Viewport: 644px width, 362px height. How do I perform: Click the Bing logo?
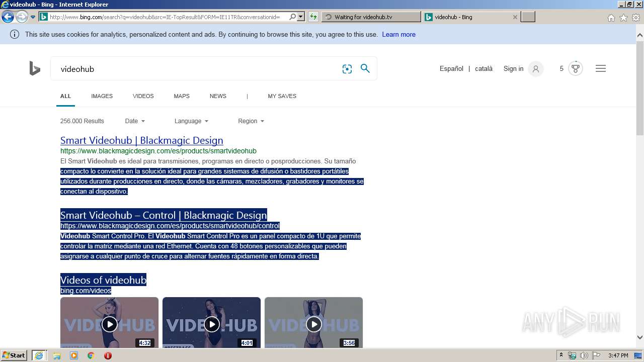(35, 68)
